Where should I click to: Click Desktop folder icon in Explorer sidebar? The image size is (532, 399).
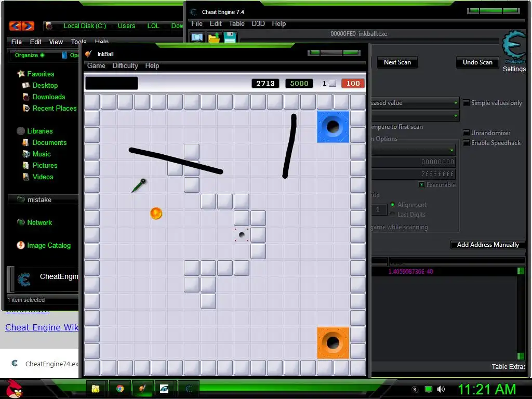click(x=26, y=86)
